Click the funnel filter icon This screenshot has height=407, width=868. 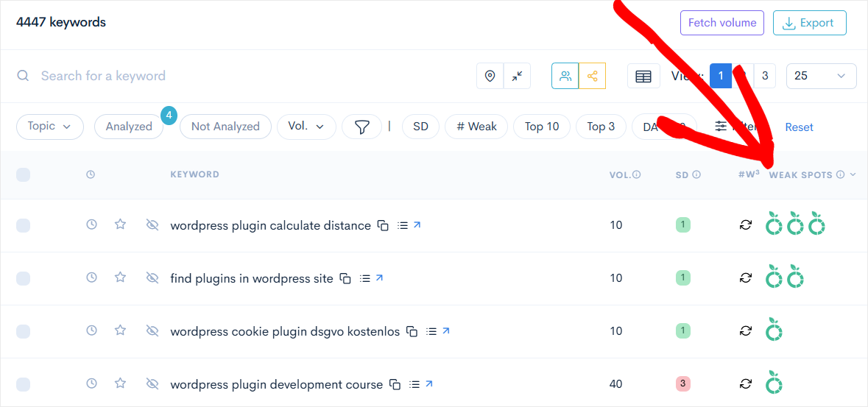coord(361,127)
